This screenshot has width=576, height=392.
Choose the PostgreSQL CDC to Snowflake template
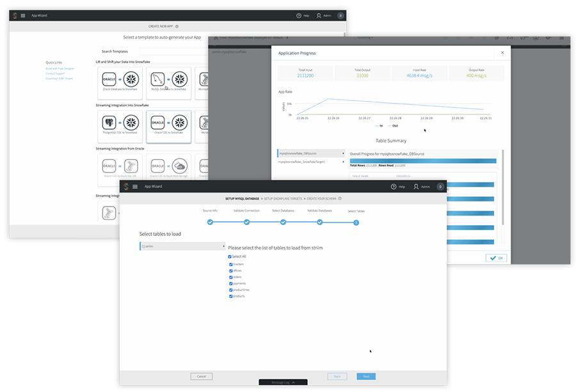pyautogui.click(x=120, y=126)
